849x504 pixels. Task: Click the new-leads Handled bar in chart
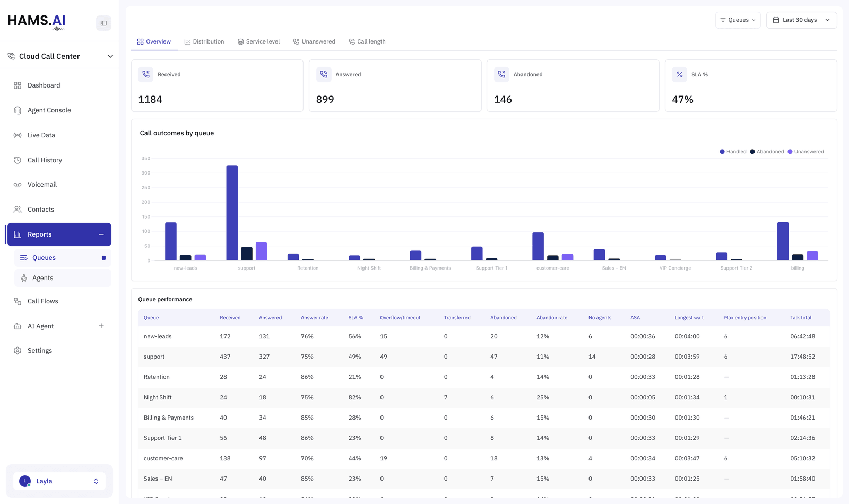pos(171,241)
